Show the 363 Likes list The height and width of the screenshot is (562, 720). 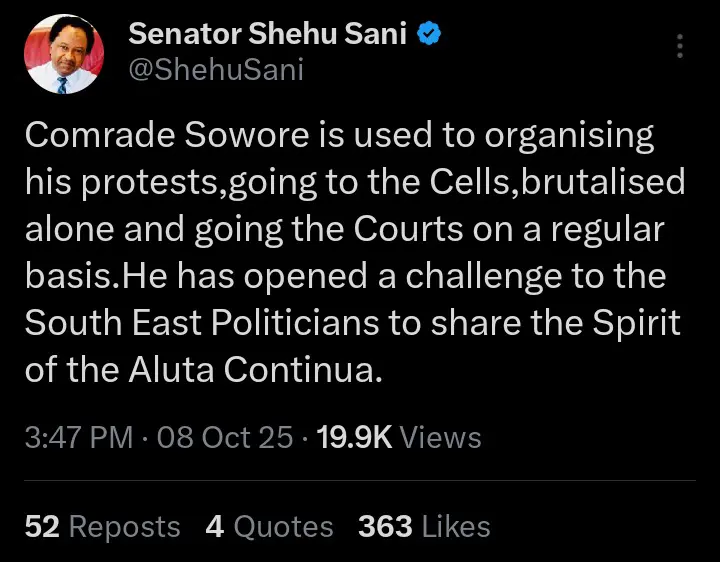[x=426, y=527]
